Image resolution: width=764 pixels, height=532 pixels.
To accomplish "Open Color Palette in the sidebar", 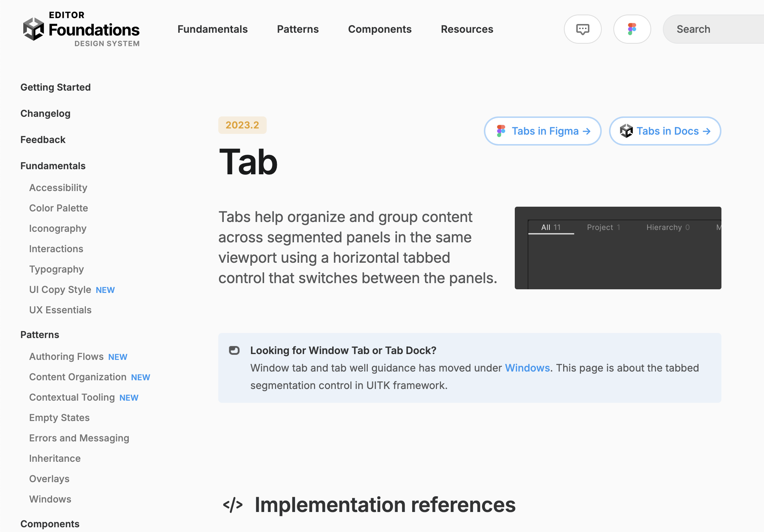I will coord(59,208).
